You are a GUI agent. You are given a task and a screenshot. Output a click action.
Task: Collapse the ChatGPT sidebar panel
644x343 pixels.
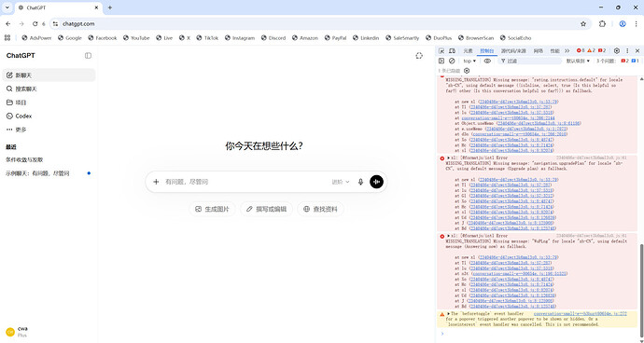coord(88,55)
